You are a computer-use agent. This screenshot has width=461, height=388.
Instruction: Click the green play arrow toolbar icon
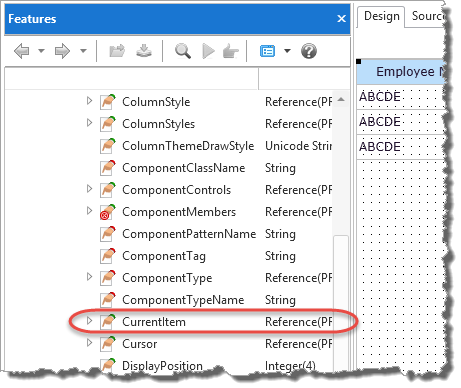coord(208,51)
